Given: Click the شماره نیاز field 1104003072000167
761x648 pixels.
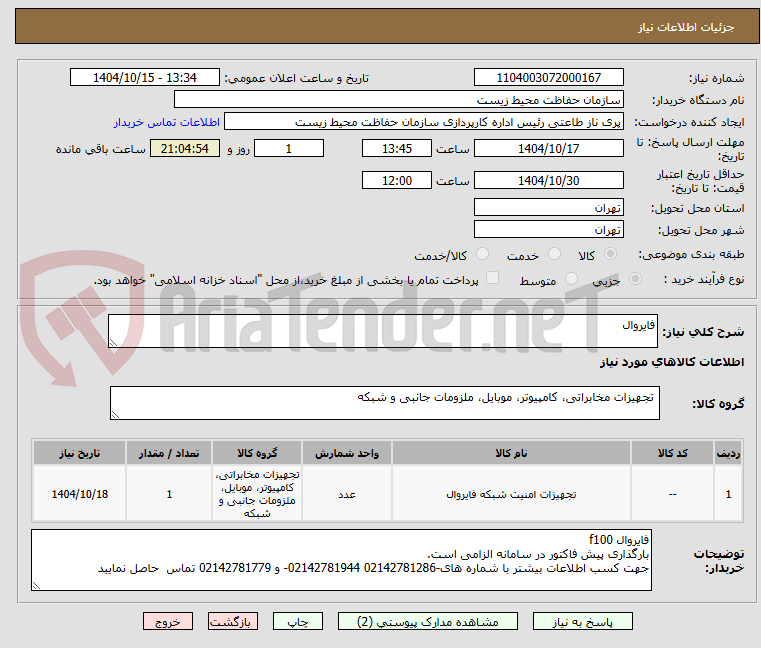Looking at the screenshot, I should pyautogui.click(x=548, y=78).
